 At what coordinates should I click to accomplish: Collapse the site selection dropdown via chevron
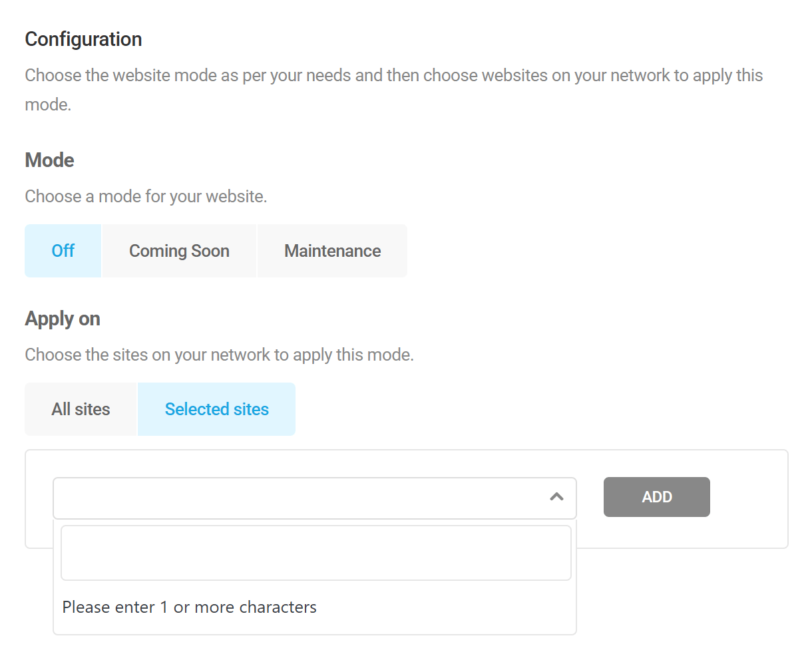[557, 497]
